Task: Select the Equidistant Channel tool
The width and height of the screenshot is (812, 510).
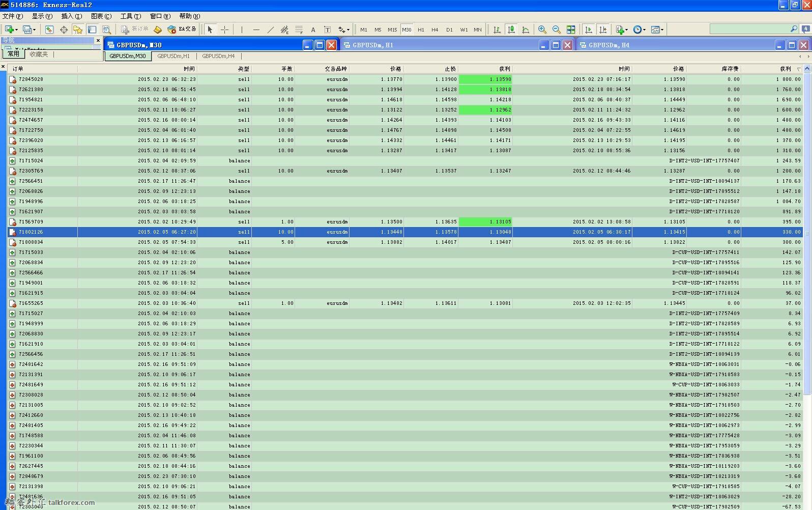Action: (284, 30)
